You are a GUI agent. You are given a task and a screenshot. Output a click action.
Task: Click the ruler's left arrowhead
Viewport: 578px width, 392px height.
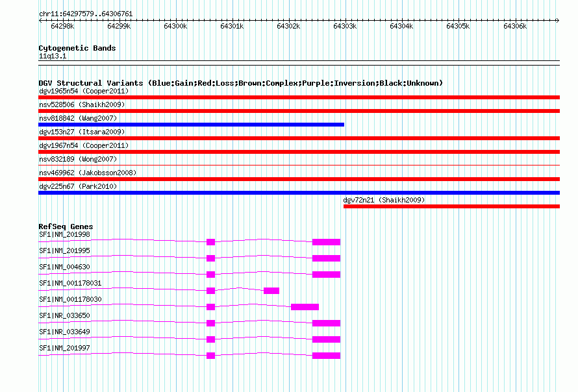40,20
